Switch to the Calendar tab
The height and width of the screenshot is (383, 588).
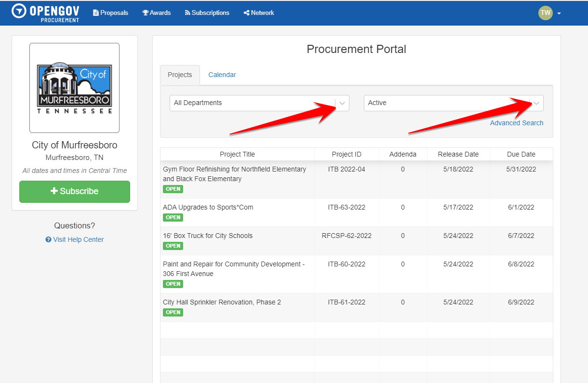pyautogui.click(x=222, y=75)
